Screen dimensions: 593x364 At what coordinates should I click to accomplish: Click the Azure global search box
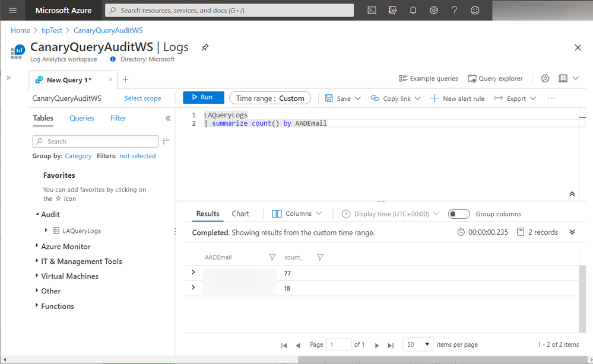point(229,10)
